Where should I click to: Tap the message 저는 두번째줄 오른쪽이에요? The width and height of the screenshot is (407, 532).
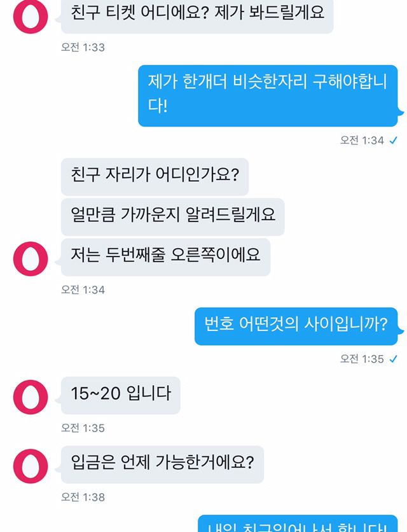pyautogui.click(x=165, y=257)
